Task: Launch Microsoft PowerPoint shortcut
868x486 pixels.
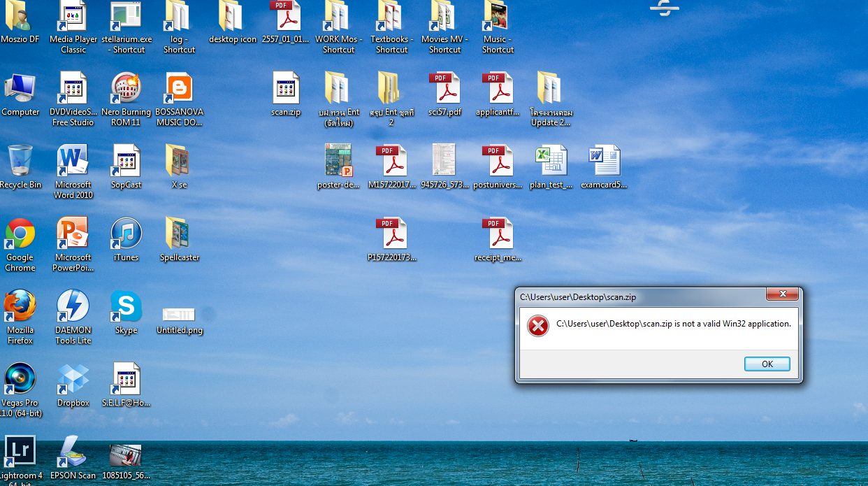Action: pos(73,234)
